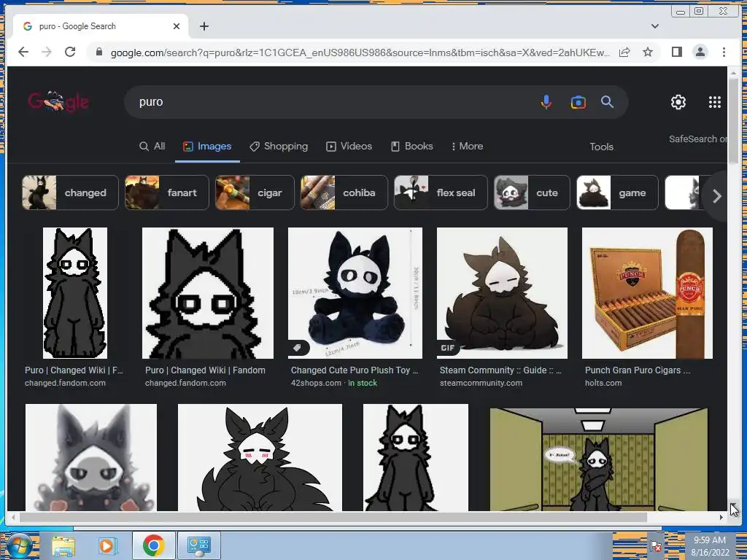Select the 'game' suggestion chip
Image resolution: width=747 pixels, height=560 pixels.
pos(617,192)
